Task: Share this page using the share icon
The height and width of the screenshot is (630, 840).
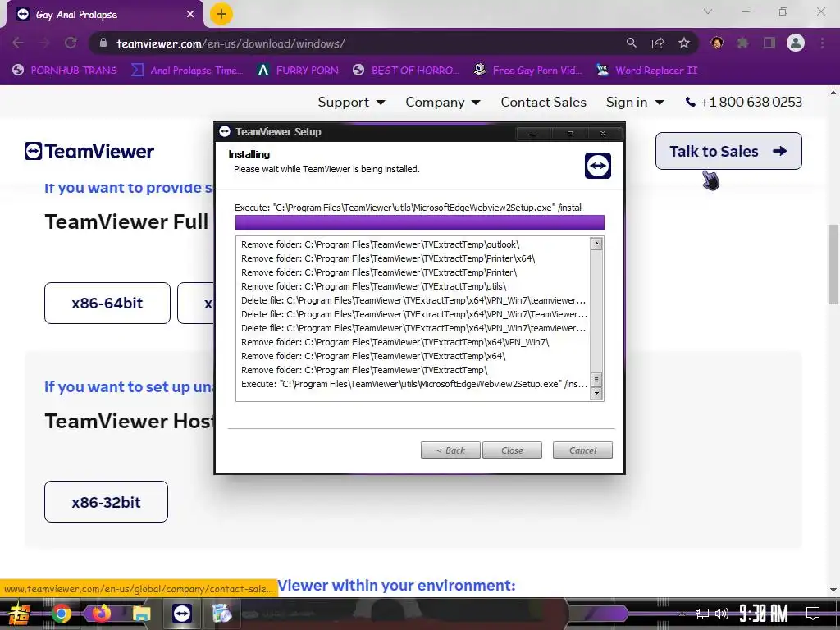Action: click(657, 43)
